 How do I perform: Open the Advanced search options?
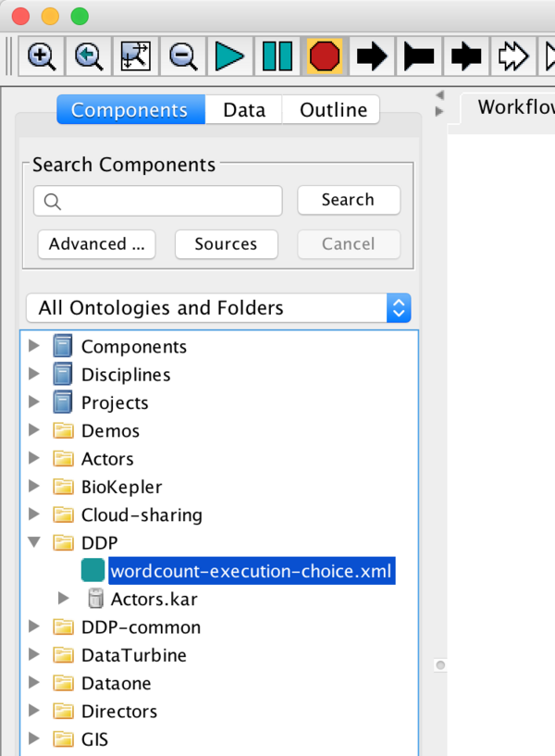click(x=97, y=244)
